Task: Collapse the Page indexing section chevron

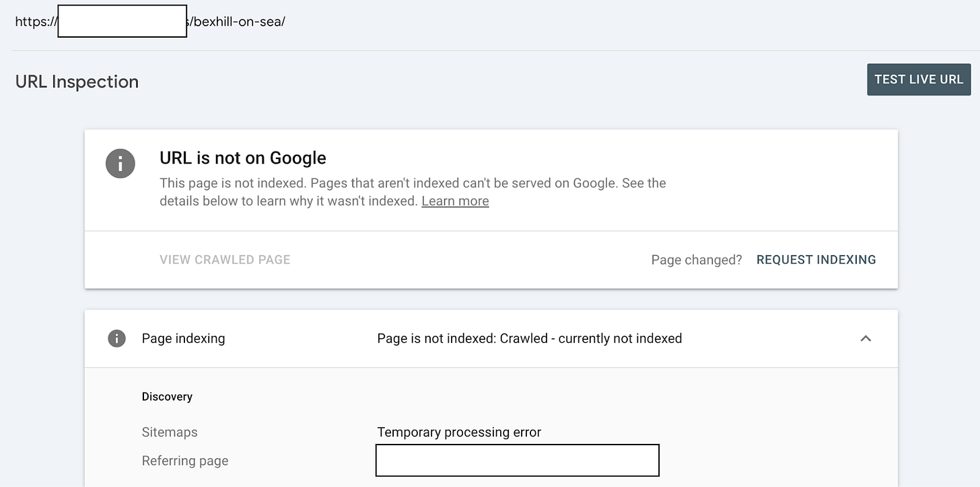Action: point(866,338)
